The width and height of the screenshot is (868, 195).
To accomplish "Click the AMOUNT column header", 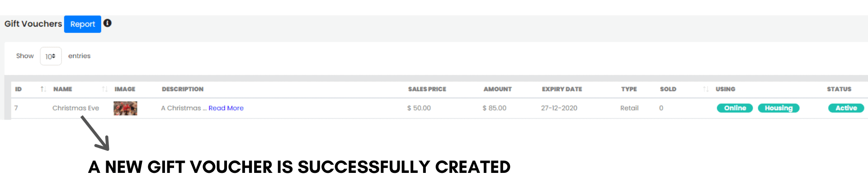I will click(497, 89).
